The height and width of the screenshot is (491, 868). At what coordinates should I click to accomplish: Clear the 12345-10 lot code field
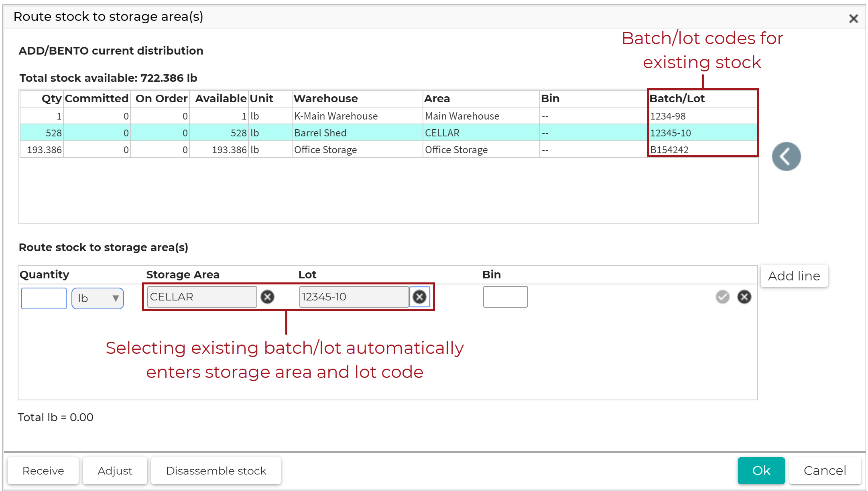pos(419,297)
